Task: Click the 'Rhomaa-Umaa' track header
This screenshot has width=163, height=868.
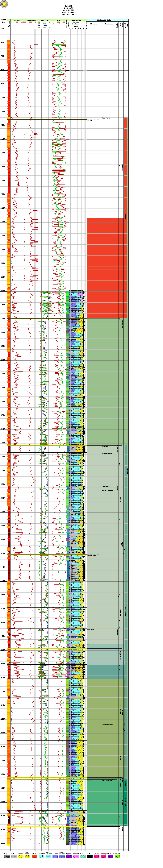Action: [x=76, y=20]
